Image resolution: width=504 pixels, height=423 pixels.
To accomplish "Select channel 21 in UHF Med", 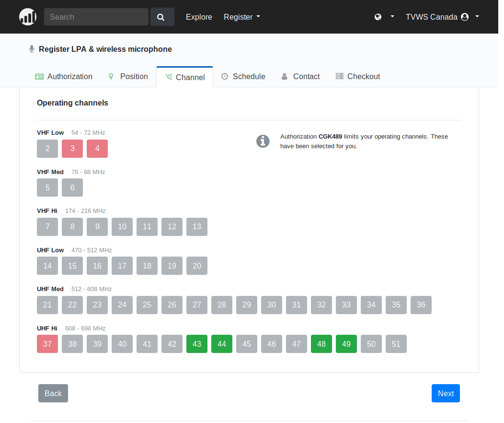I will (47, 305).
